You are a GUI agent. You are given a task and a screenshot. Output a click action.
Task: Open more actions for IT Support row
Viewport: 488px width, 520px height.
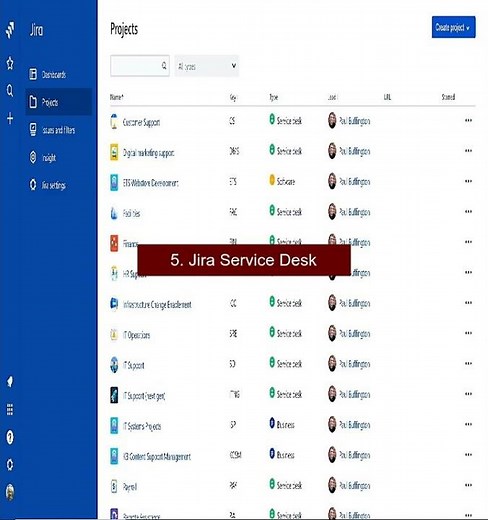468,363
